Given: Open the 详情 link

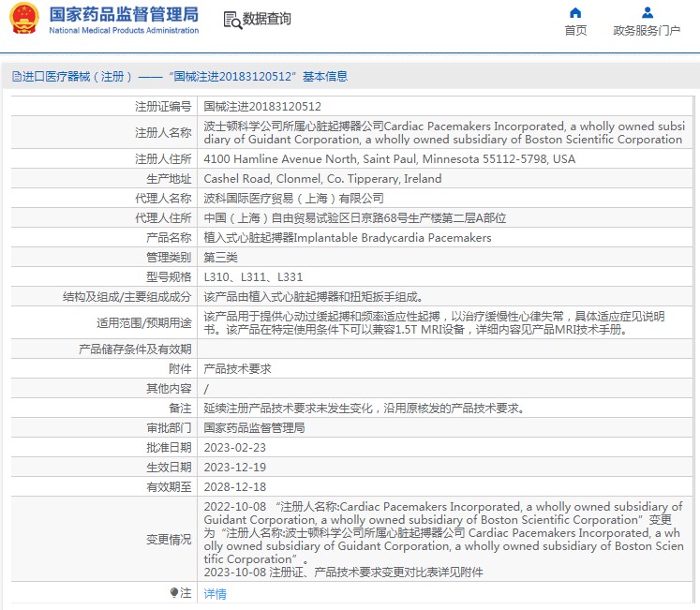Looking at the screenshot, I should click(216, 593).
